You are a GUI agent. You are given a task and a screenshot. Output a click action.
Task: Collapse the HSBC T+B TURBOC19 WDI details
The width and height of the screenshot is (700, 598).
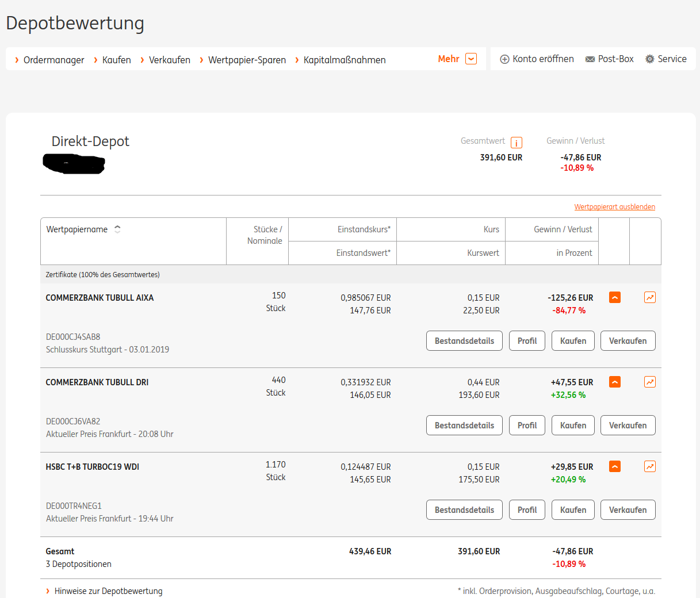(615, 466)
